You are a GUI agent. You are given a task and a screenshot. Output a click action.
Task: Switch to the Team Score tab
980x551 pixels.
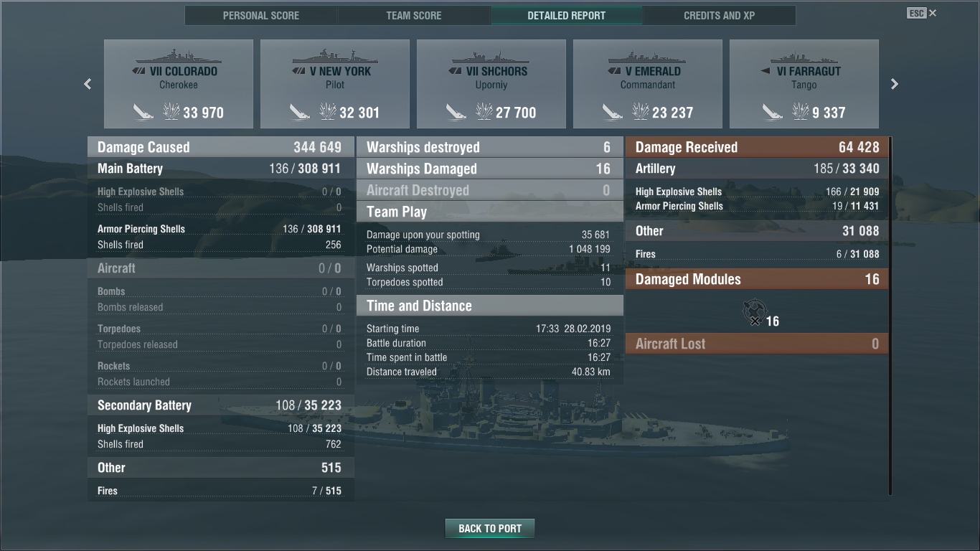coord(414,15)
